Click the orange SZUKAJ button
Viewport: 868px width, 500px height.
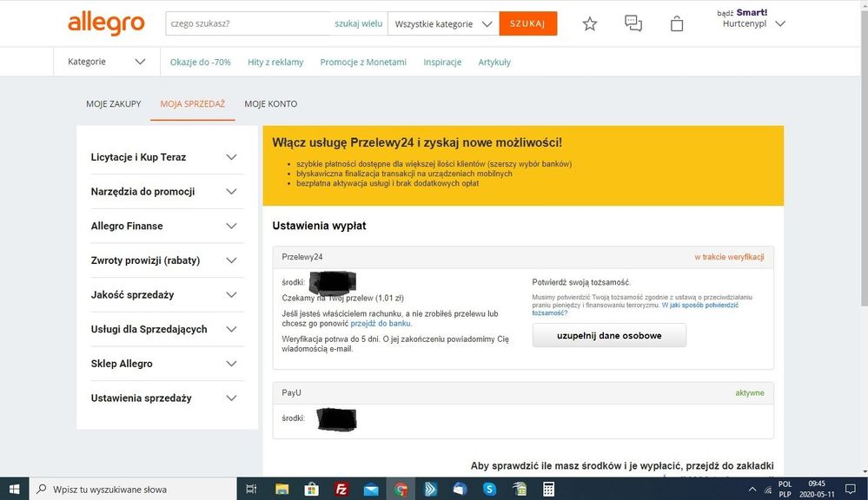tap(528, 23)
